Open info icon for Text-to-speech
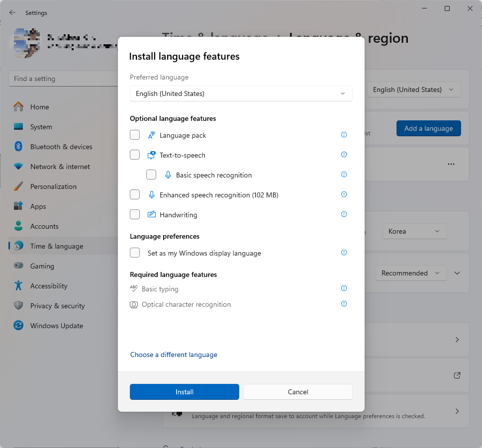The width and height of the screenshot is (482, 448). 344,155
